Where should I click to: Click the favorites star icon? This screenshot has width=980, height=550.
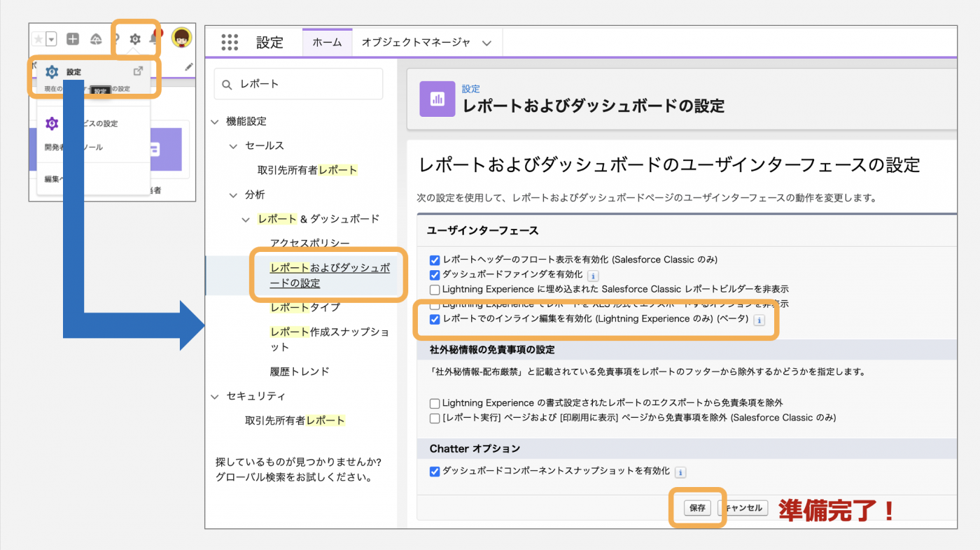38,39
